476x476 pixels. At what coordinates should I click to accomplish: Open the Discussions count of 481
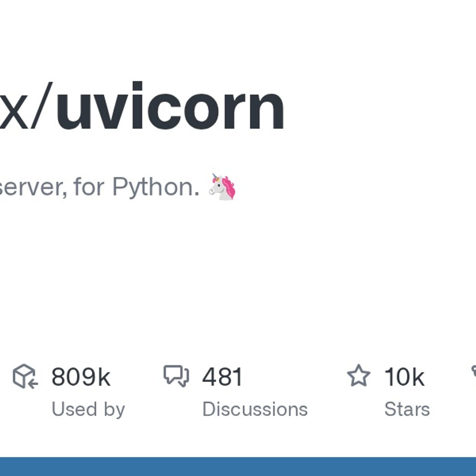(223, 376)
